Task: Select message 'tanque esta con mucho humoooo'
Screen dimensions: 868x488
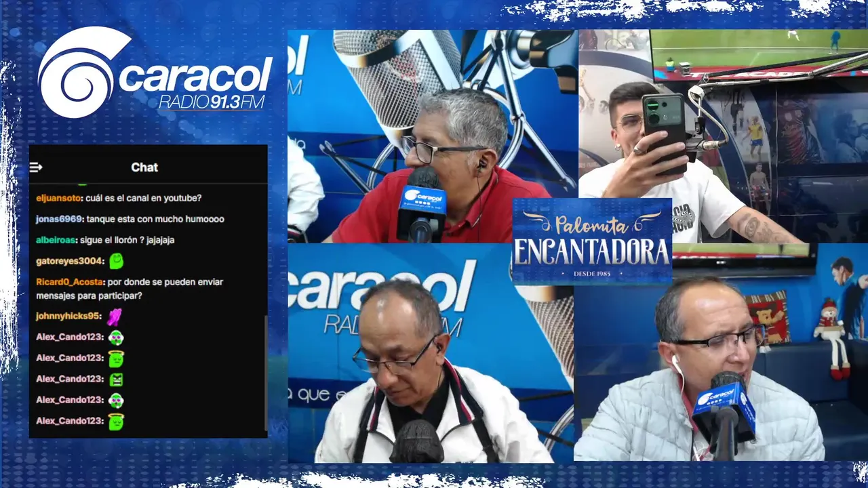Action: point(155,220)
